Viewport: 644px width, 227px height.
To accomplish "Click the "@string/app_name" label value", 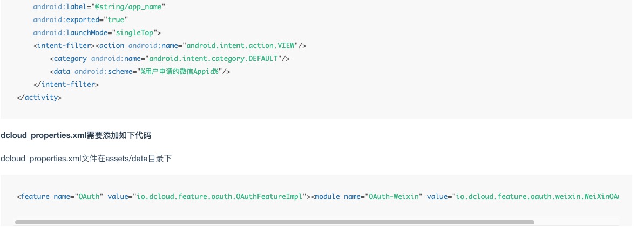I will (130, 6).
